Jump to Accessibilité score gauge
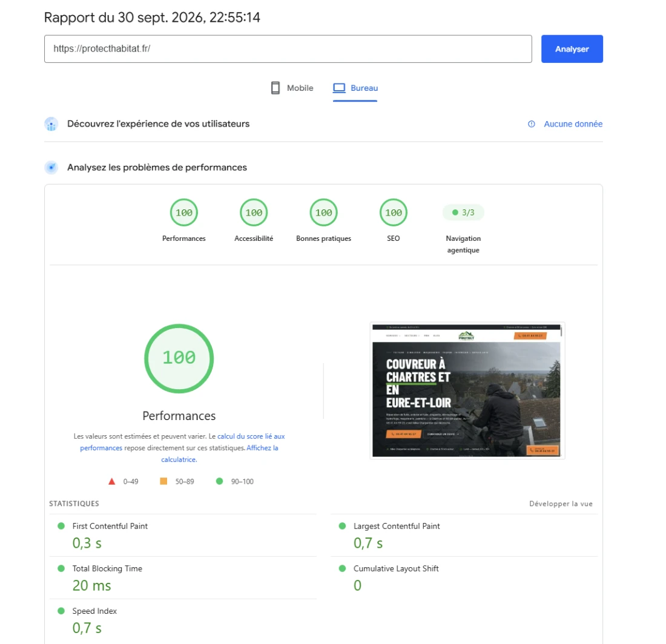Viewport: 666px width, 644px height. [254, 212]
